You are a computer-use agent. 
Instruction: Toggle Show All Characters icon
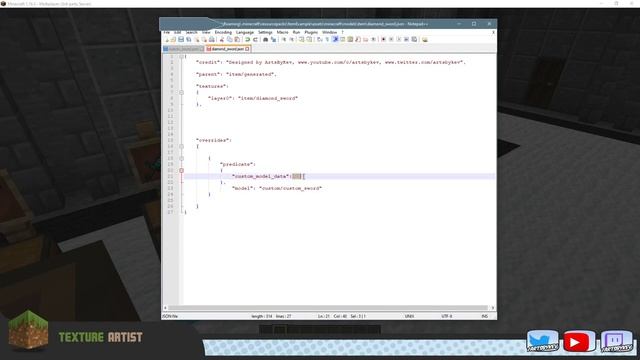[x=327, y=40]
